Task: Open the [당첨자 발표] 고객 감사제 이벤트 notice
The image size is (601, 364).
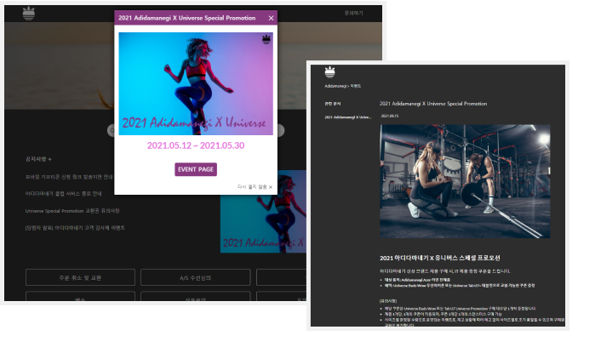Action: pyautogui.click(x=75, y=228)
